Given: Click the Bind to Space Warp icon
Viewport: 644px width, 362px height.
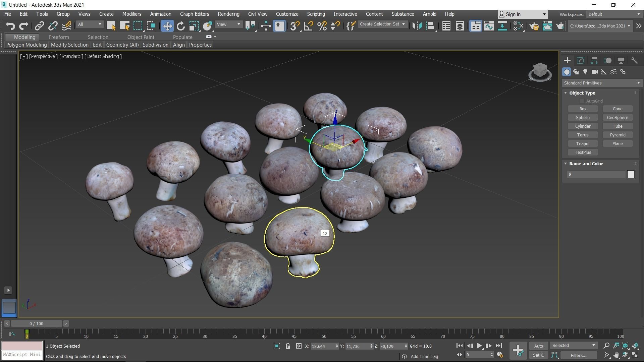Looking at the screenshot, I should tap(66, 26).
